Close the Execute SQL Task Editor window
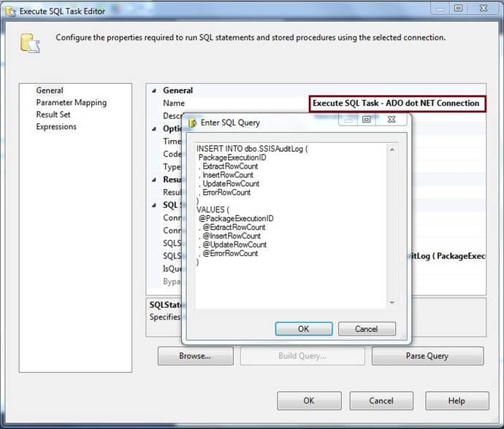 (484, 8)
